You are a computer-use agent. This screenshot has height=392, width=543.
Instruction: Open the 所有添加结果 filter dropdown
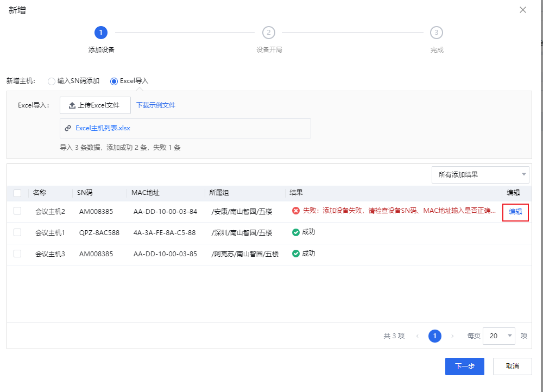coord(480,174)
